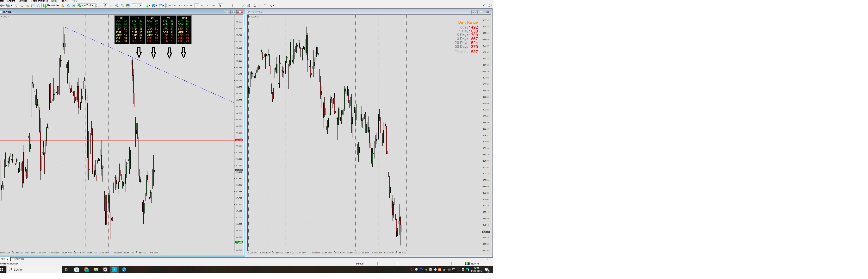Open the indicators list dropdown
The image size is (868, 279).
click(148, 6)
